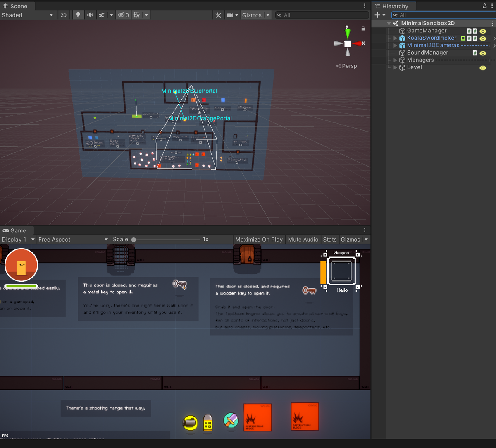This screenshot has width=496, height=448.
Task: Expand the Level object in Hierarchy
Action: tap(396, 67)
